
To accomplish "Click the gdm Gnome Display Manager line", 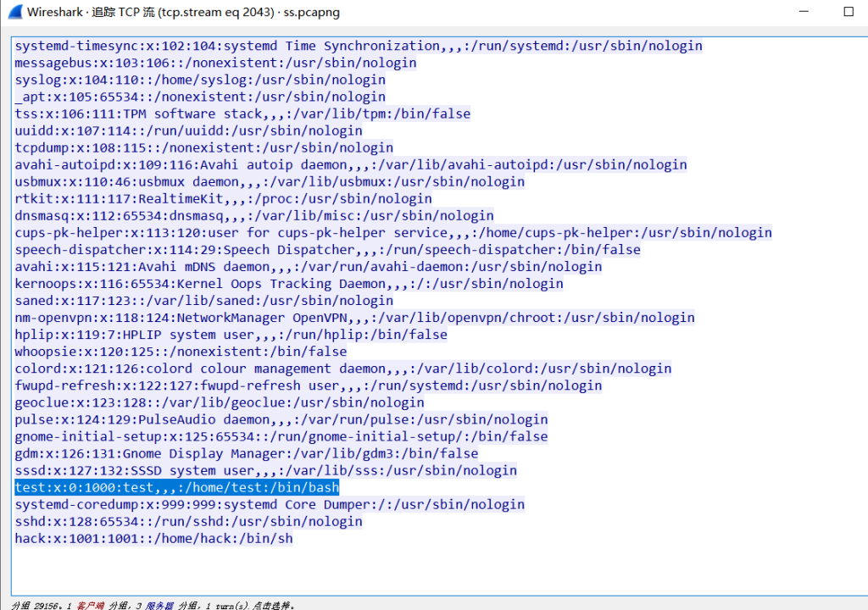I will 246,453.
